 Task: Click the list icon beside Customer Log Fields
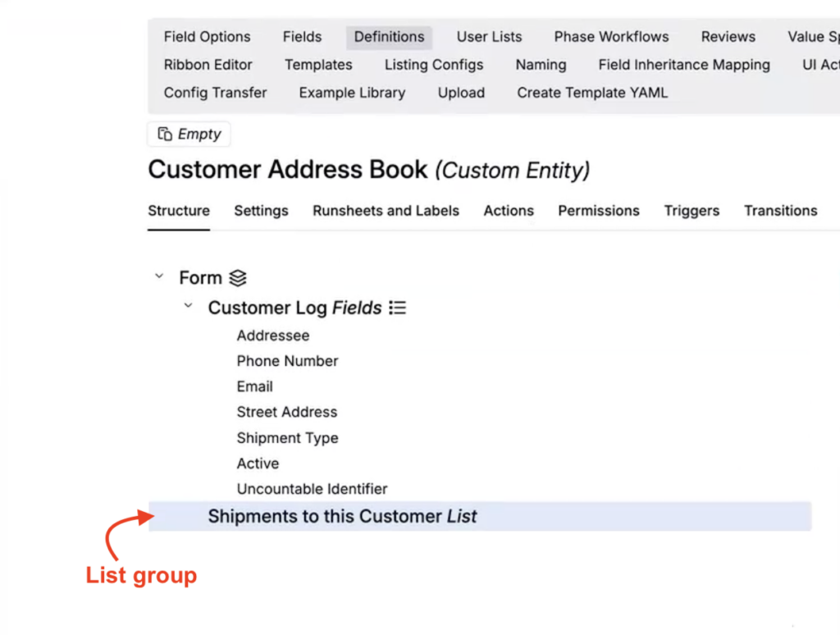tap(398, 308)
